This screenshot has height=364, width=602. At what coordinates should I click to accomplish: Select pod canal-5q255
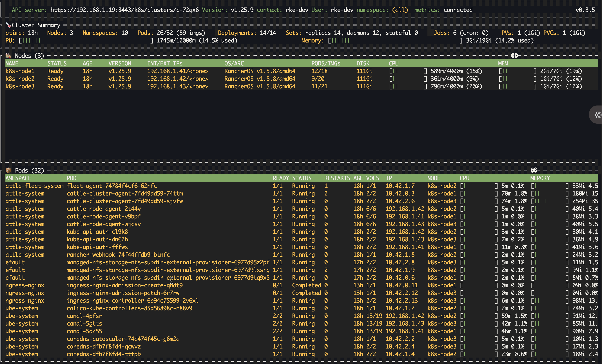(84, 331)
